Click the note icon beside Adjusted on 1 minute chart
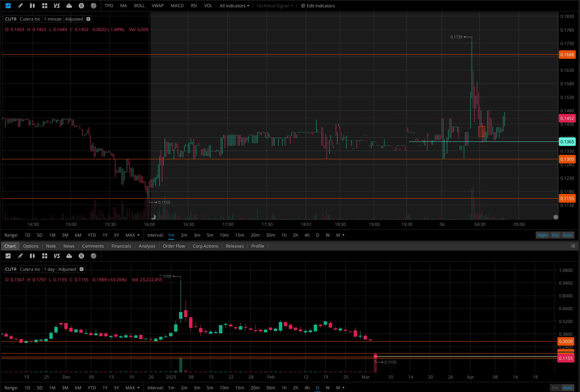580x392 pixels. (88, 19)
